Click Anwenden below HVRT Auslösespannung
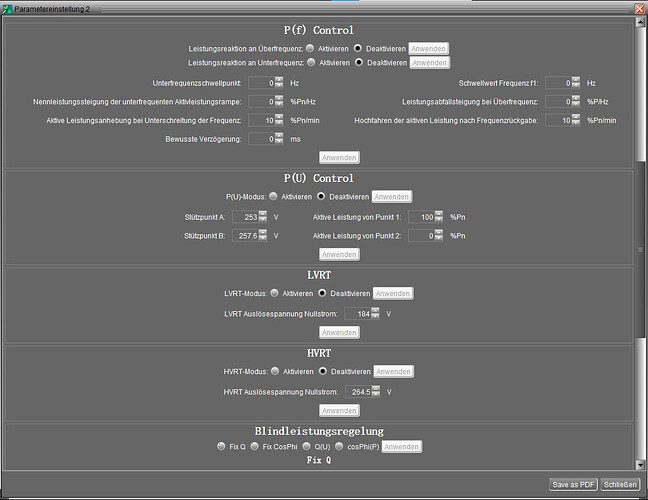Image resolution: width=648 pixels, height=500 pixels. coord(339,411)
